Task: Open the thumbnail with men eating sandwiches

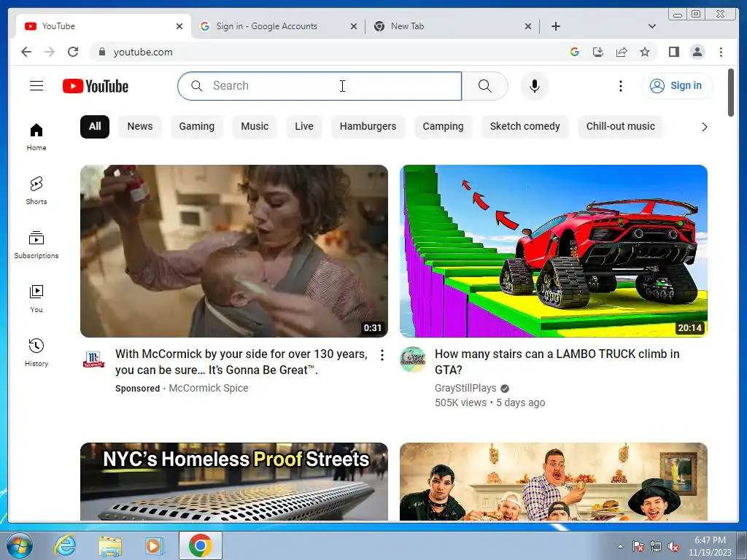Action: (554, 482)
